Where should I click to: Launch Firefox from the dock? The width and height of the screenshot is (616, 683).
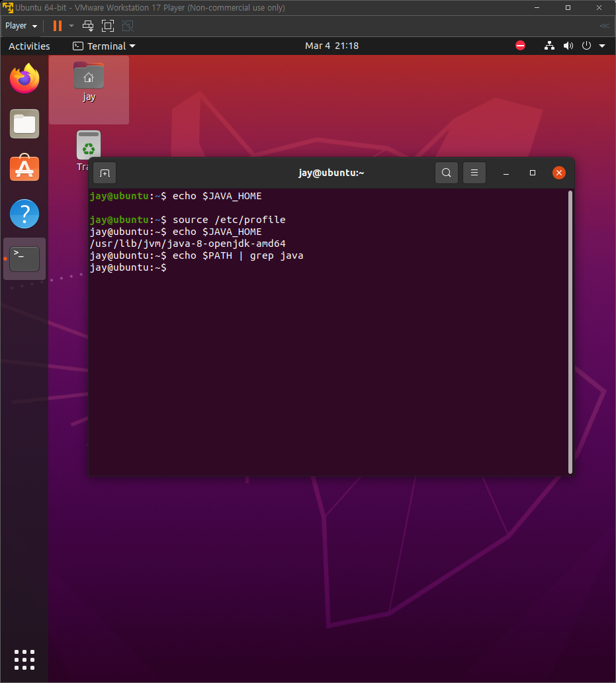point(24,78)
